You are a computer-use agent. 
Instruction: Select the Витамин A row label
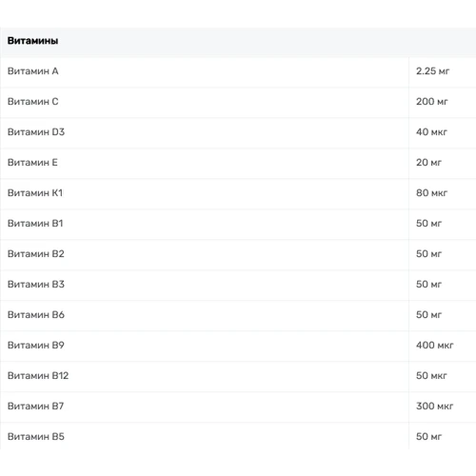(x=33, y=71)
